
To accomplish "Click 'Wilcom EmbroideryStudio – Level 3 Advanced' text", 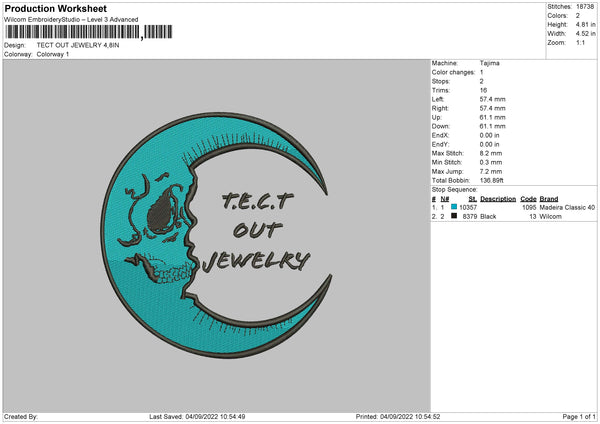I will pos(71,20).
